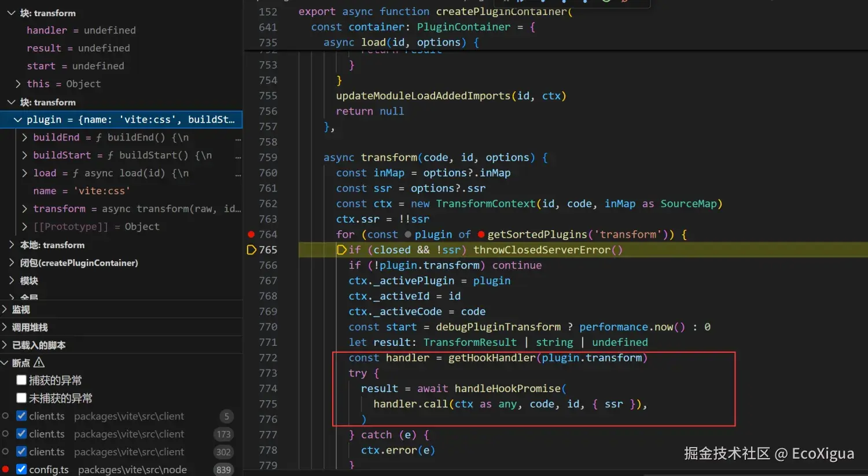Viewport: 868px width, 476px height.
Task: Expand the 闭包(createPluginContainer) scope
Action: (11, 263)
